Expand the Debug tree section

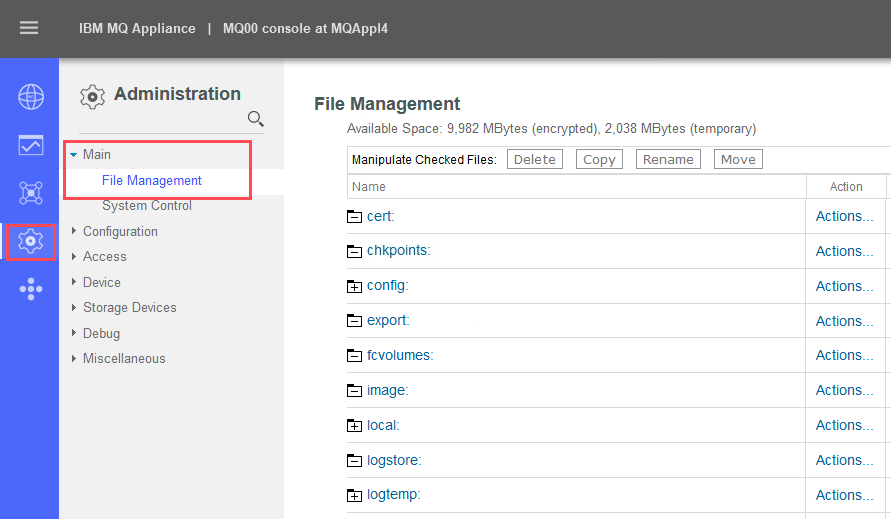pyautogui.click(x=74, y=333)
